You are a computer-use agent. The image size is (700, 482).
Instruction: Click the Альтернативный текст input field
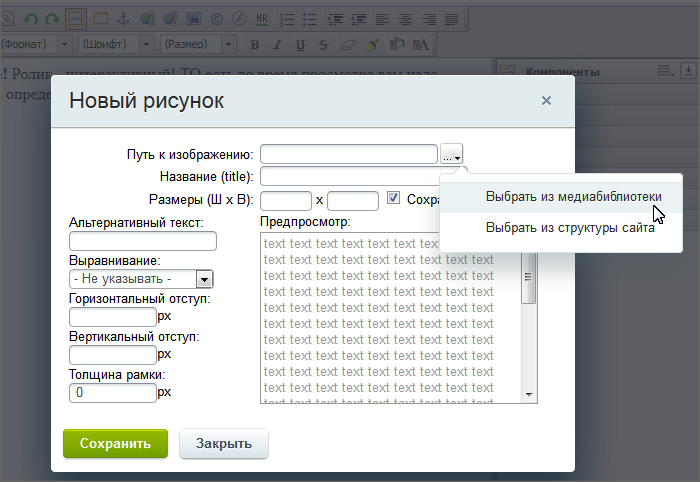coord(143,241)
